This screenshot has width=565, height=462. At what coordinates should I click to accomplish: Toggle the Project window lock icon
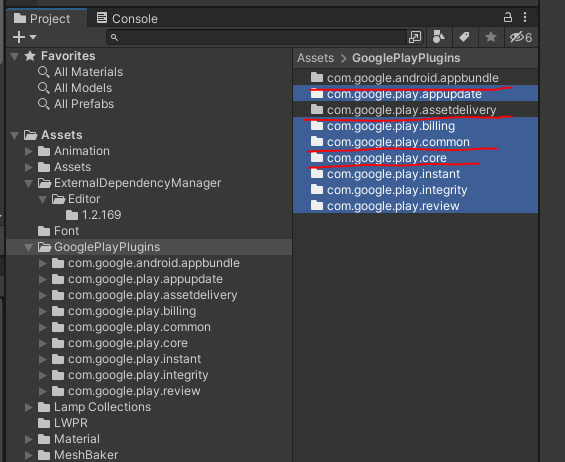(508, 17)
